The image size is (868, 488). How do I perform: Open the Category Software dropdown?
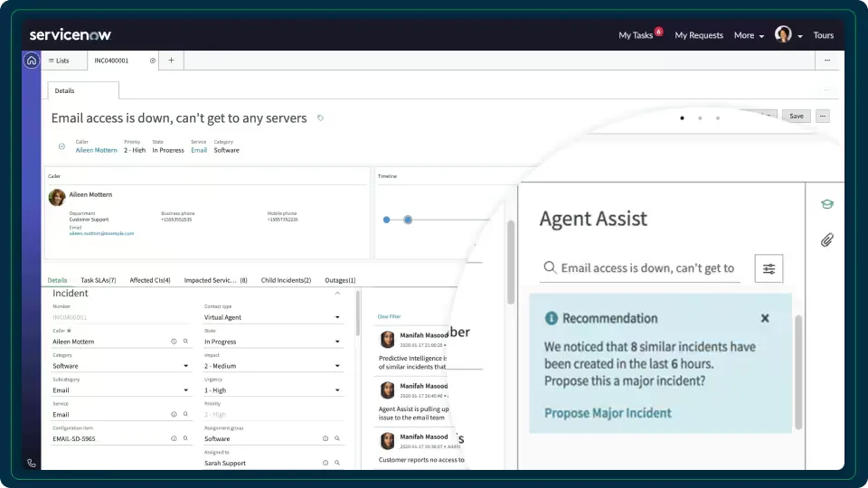[120, 366]
